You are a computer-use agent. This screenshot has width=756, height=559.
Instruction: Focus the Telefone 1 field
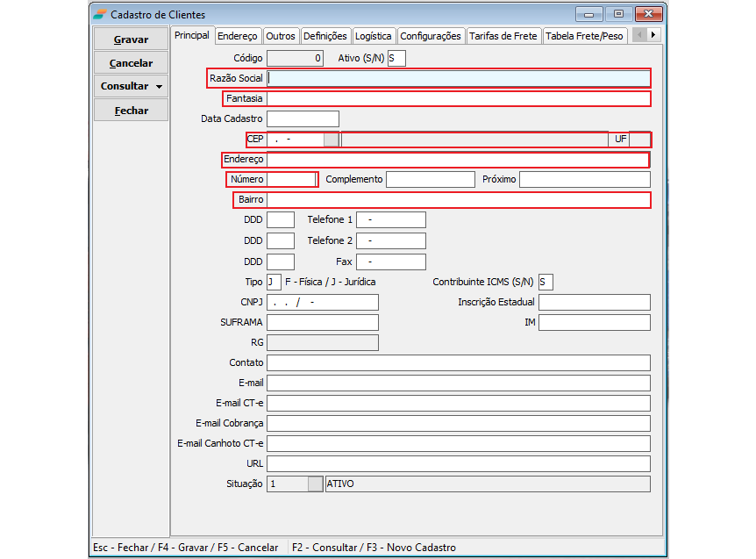390,220
